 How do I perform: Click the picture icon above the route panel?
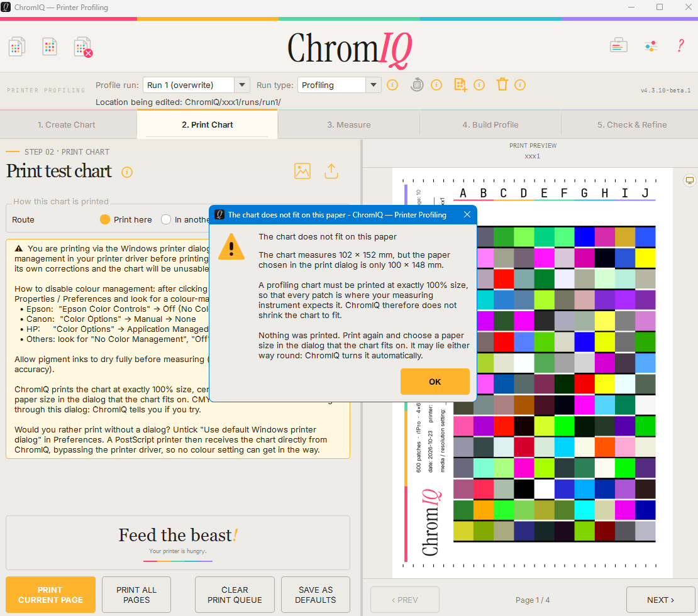tap(302, 172)
